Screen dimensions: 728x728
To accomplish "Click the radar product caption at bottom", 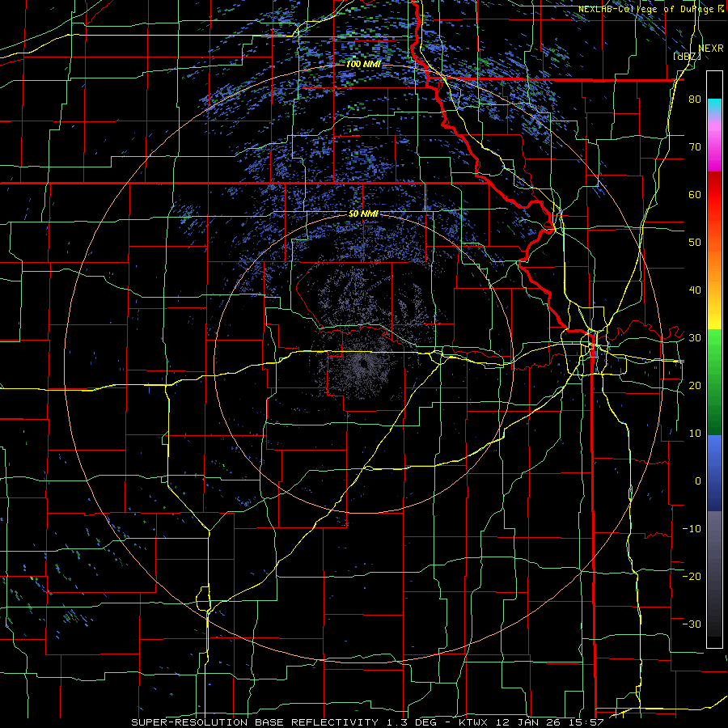I will [367, 722].
